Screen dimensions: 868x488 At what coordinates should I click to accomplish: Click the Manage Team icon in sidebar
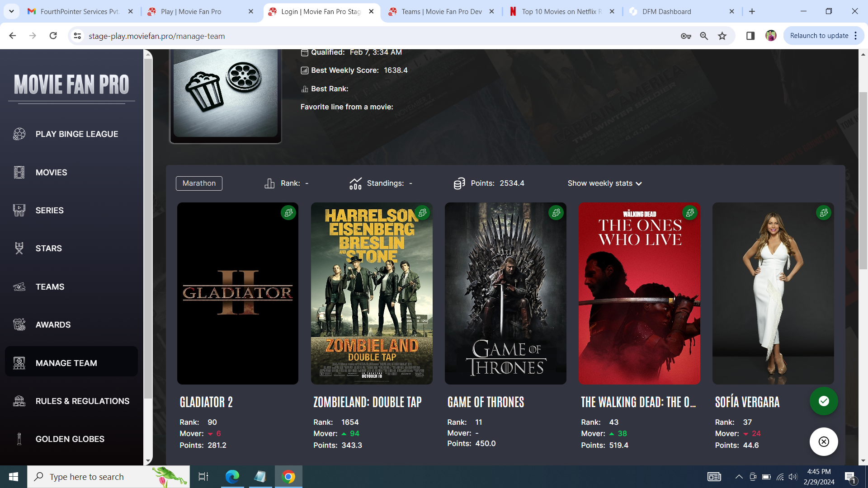19,363
